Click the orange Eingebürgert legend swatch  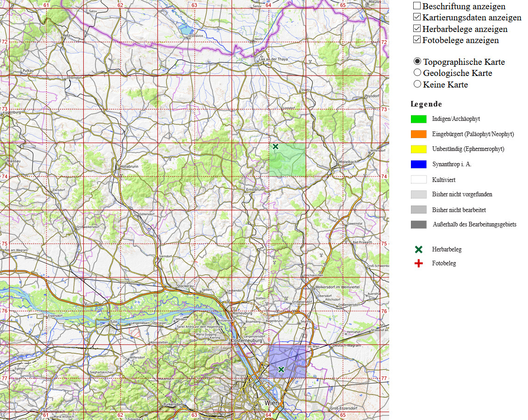[418, 134]
